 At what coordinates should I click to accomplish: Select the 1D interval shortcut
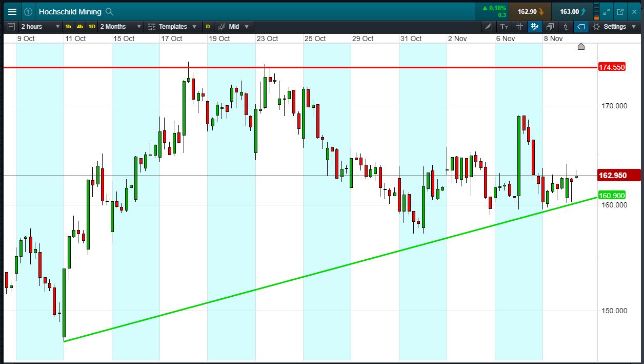point(92,27)
